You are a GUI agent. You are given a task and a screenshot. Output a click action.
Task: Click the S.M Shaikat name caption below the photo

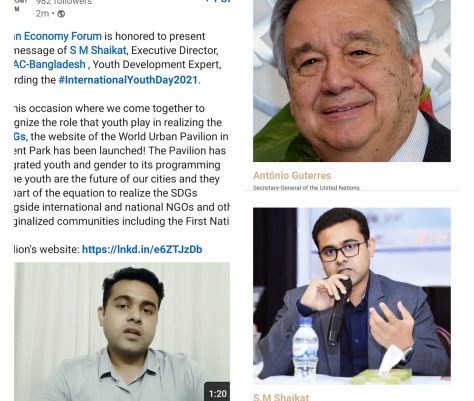(x=281, y=397)
